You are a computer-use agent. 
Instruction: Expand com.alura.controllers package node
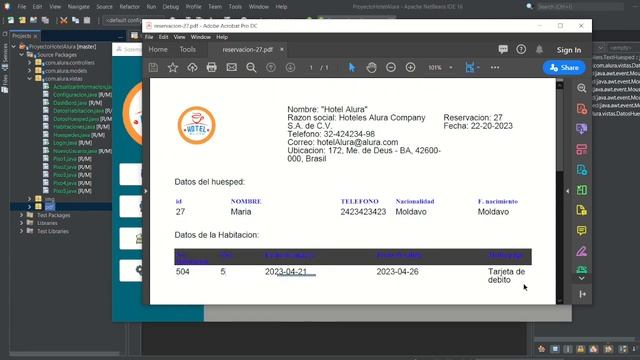[29, 63]
